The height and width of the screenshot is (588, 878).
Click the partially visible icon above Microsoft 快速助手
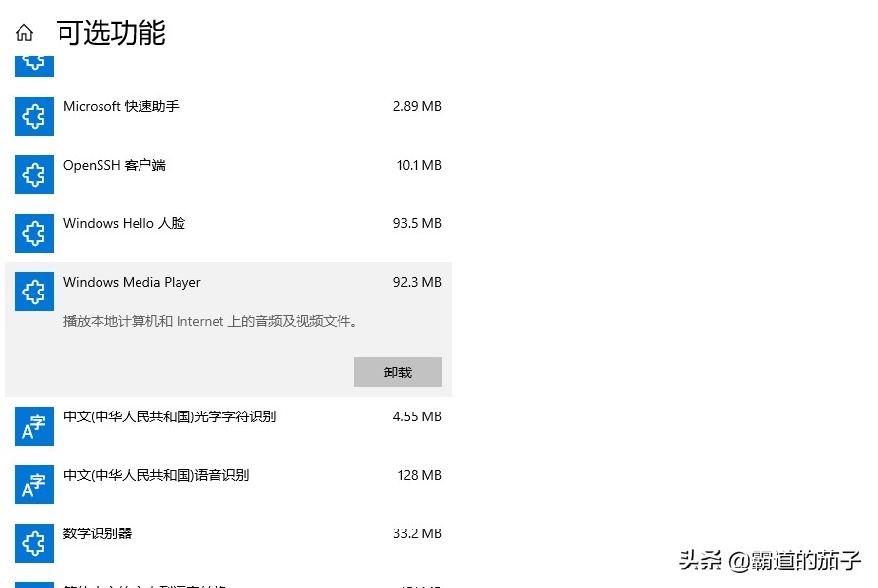tap(33, 61)
